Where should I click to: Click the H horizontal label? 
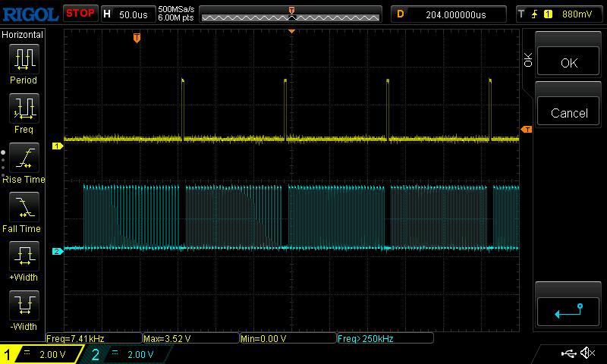(107, 14)
